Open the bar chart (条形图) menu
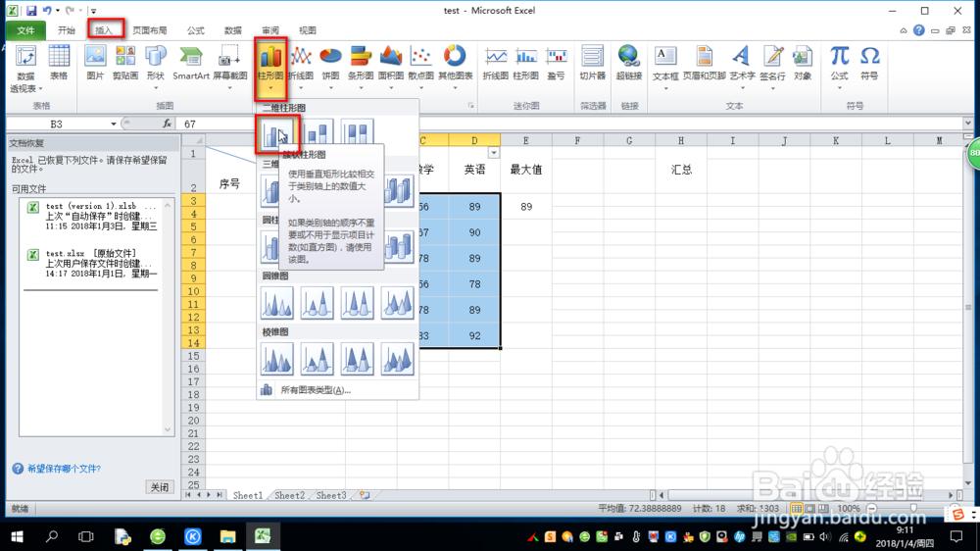The image size is (980, 551). [x=361, y=68]
